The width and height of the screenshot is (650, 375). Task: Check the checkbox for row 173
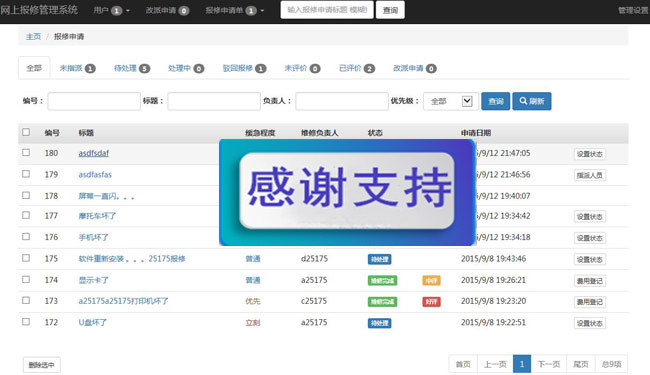tap(26, 300)
